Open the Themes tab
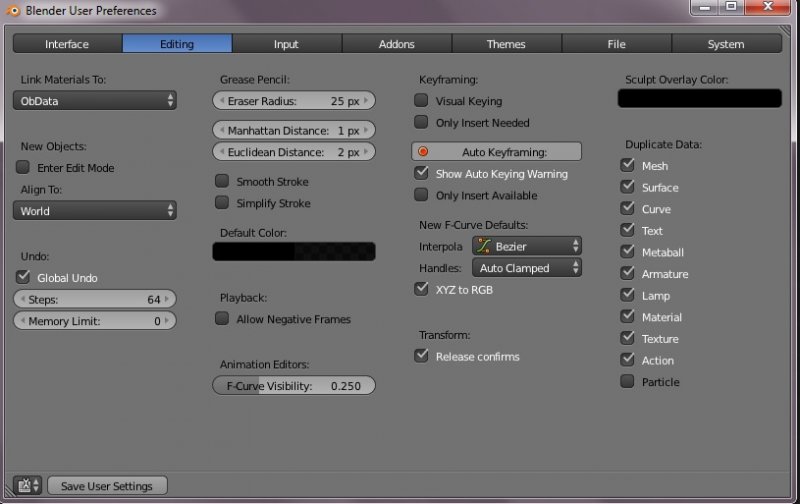 coord(506,44)
